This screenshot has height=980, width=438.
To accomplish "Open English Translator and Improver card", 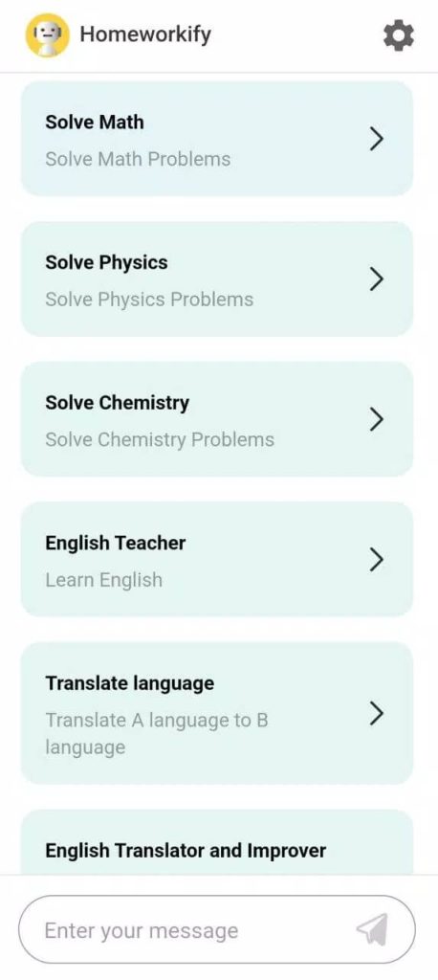I will 217,842.
